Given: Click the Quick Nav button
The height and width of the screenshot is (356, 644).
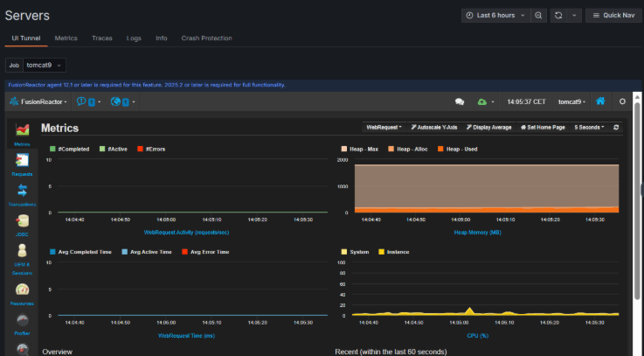Looking at the screenshot, I should point(613,15).
